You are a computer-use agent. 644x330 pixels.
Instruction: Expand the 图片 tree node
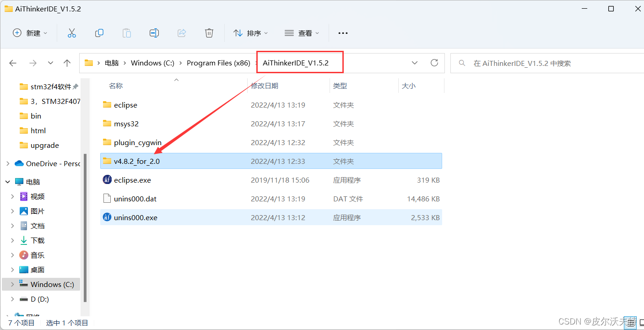tap(13, 211)
